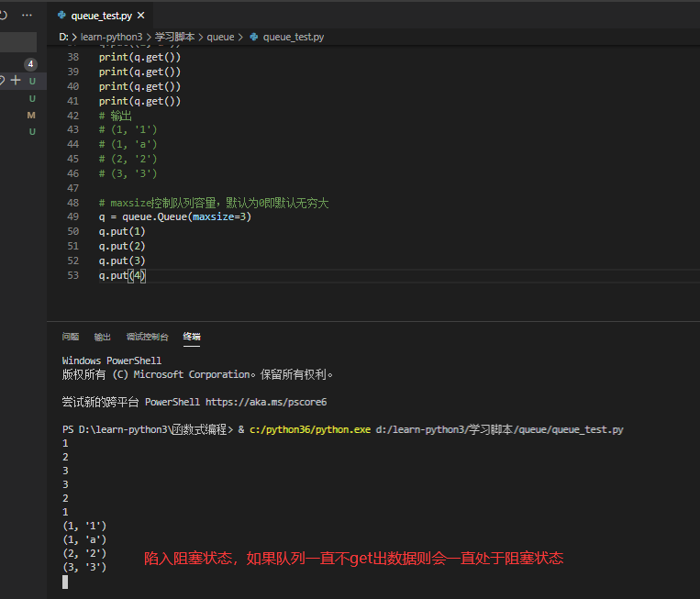Open the learn-python3 breadcrumb segment
Viewport: 700px width, 599px height.
point(112,37)
